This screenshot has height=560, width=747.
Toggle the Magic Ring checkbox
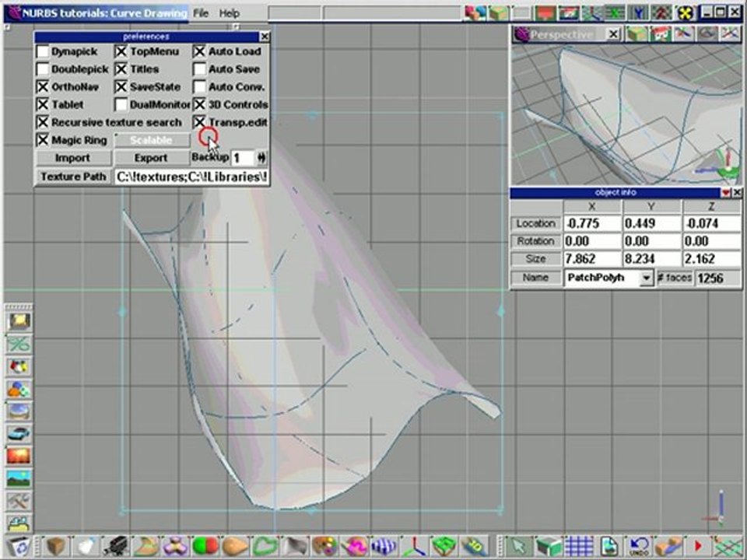coord(43,139)
